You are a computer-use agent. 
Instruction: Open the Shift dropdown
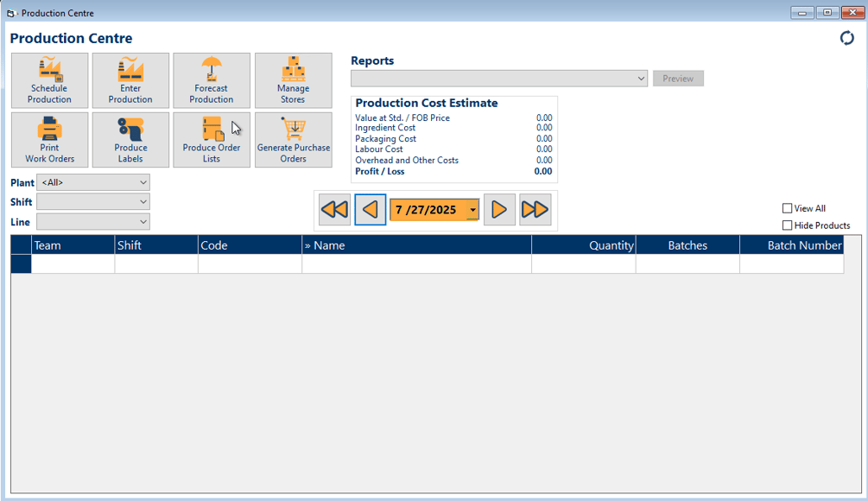(93, 202)
